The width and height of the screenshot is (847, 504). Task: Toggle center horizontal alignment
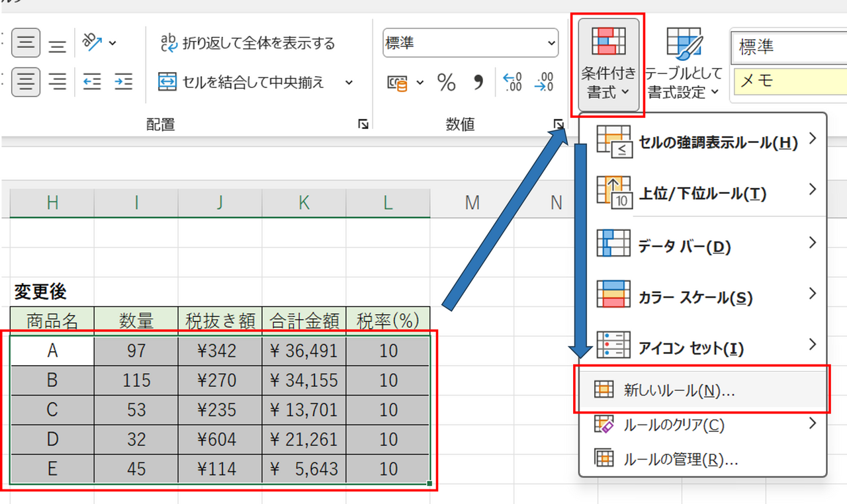pos(26,83)
